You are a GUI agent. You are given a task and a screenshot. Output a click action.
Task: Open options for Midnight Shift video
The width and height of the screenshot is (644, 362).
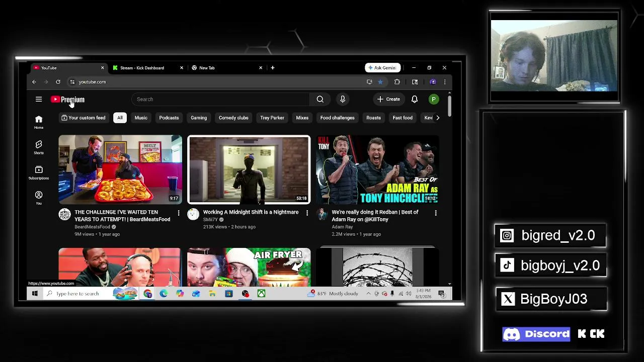tap(307, 213)
